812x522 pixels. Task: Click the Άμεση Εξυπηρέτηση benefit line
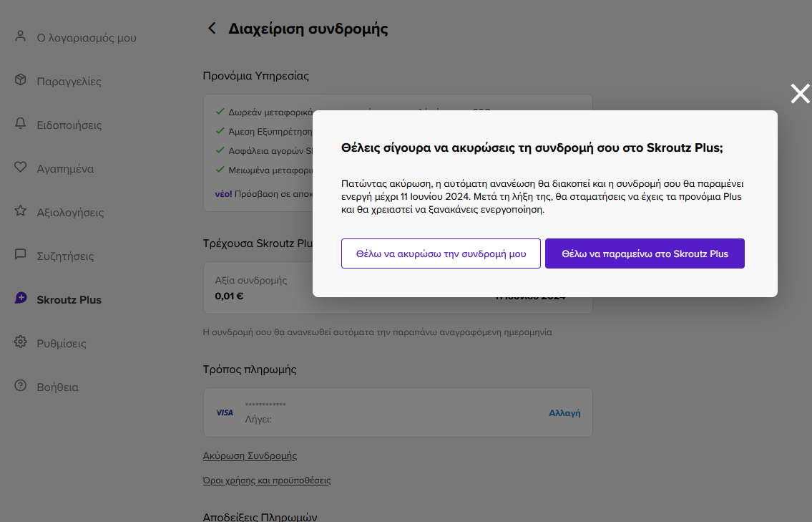[x=264, y=132]
